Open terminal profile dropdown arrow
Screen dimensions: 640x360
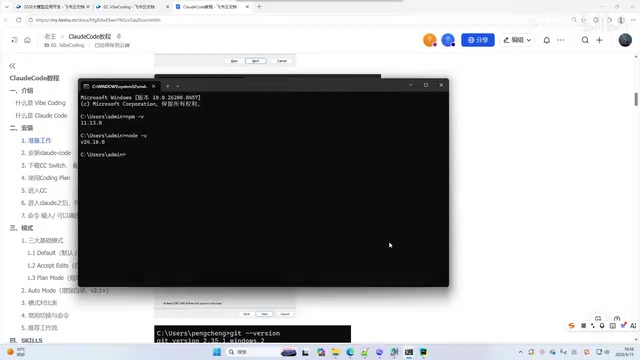pos(178,86)
